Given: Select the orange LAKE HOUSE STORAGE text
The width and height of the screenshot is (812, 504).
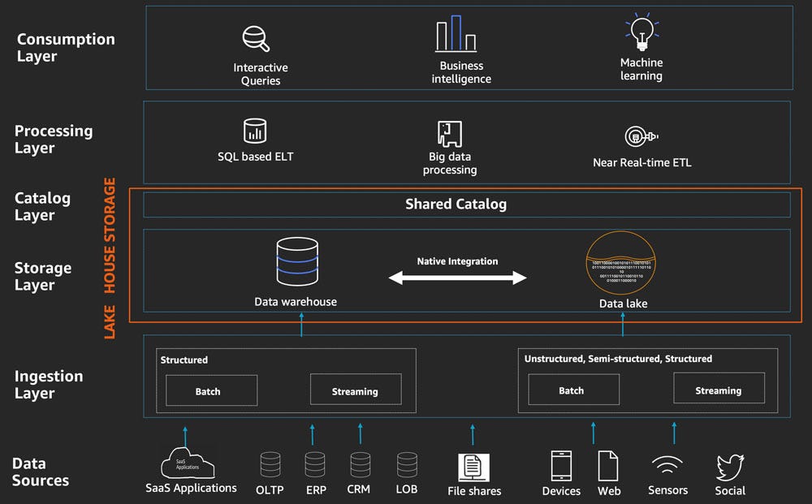Looking at the screenshot, I should [x=109, y=252].
